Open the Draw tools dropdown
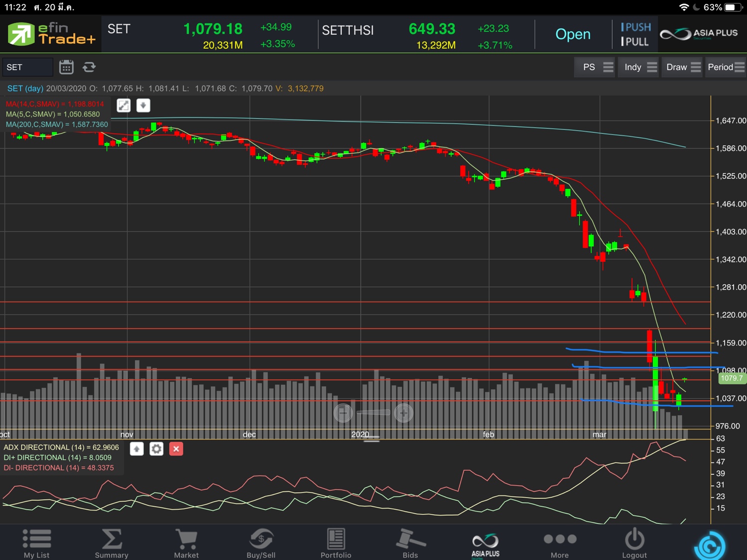 tap(683, 67)
